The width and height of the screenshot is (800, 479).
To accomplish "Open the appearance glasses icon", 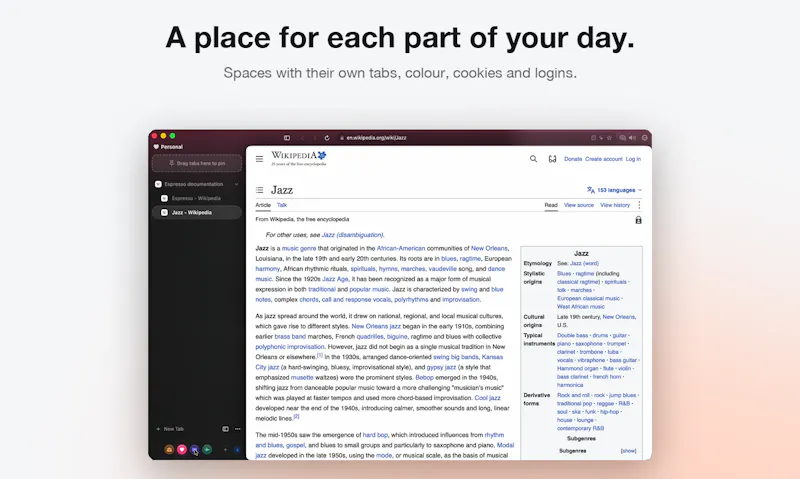I will (552, 159).
